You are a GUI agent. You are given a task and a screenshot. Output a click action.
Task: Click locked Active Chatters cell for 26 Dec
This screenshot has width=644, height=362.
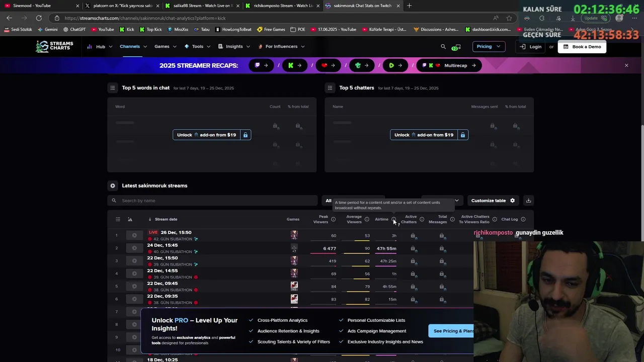pos(413,235)
